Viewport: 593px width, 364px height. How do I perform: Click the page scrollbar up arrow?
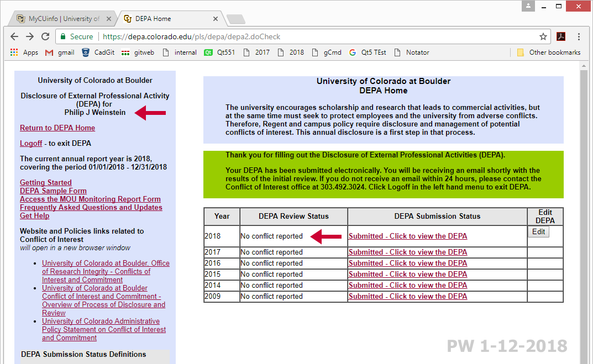[x=584, y=66]
